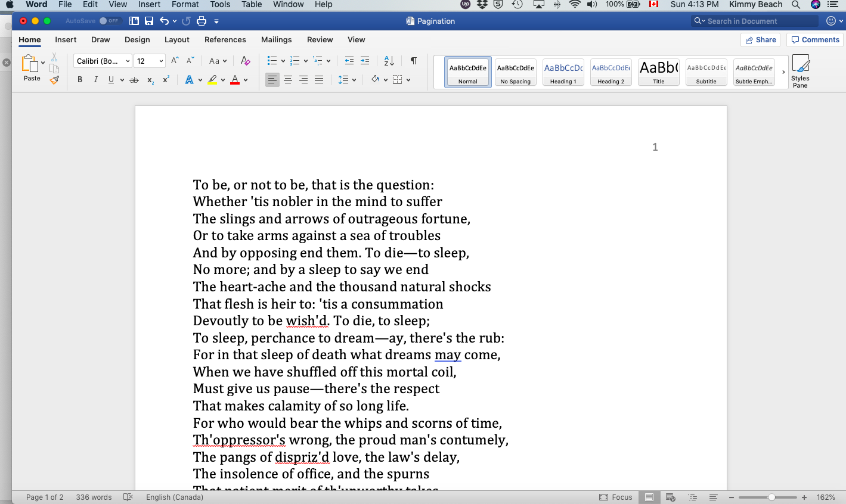Screen dimensions: 846x504
Task: Click the Comments button
Action: click(x=815, y=40)
